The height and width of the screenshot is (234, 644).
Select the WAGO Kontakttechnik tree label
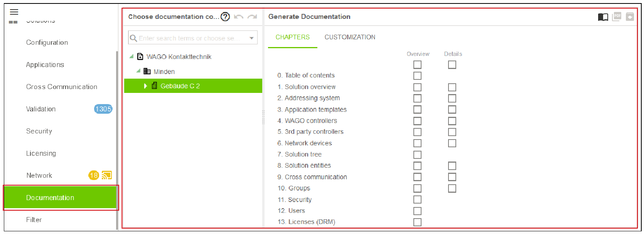click(x=179, y=57)
